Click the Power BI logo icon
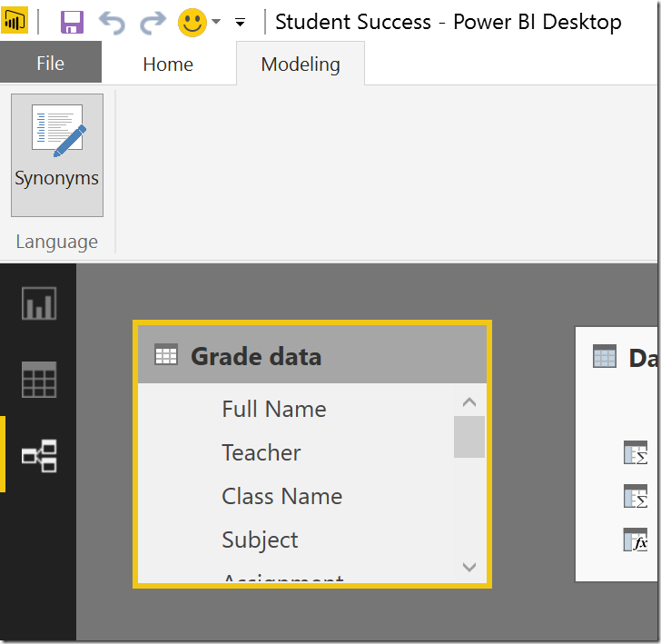The width and height of the screenshot is (661, 644). click(15, 22)
